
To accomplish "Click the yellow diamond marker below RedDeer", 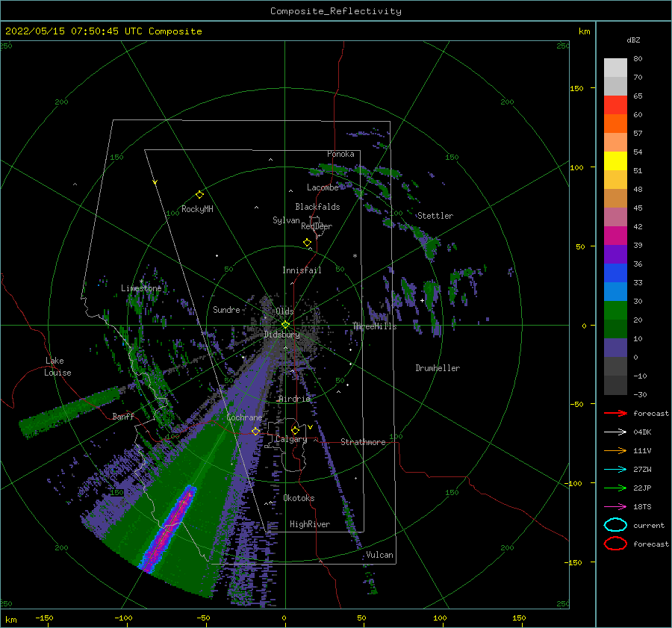I will [x=308, y=243].
